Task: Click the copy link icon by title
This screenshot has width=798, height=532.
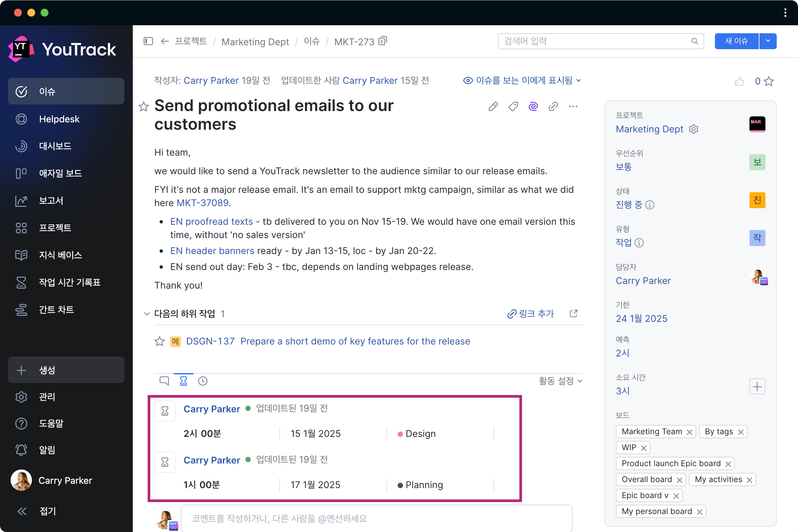Action: point(553,106)
